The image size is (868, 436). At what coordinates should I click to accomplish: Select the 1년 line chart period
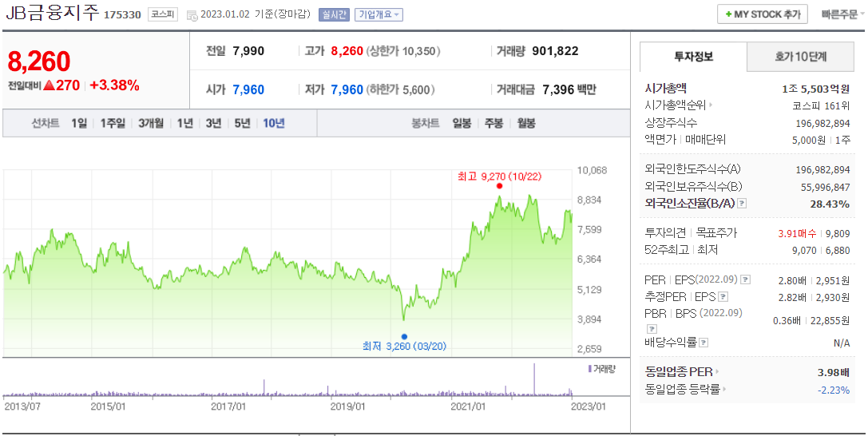click(185, 123)
